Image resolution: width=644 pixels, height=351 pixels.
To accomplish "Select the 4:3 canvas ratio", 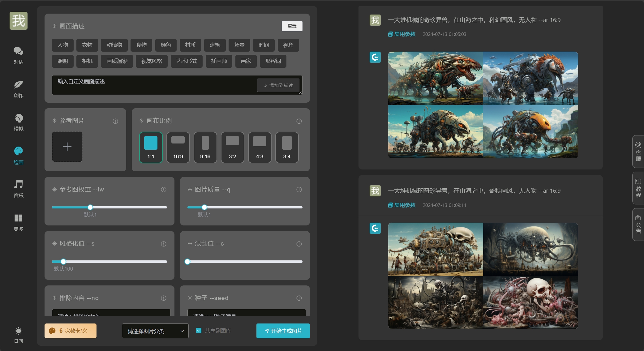I will [260, 148].
